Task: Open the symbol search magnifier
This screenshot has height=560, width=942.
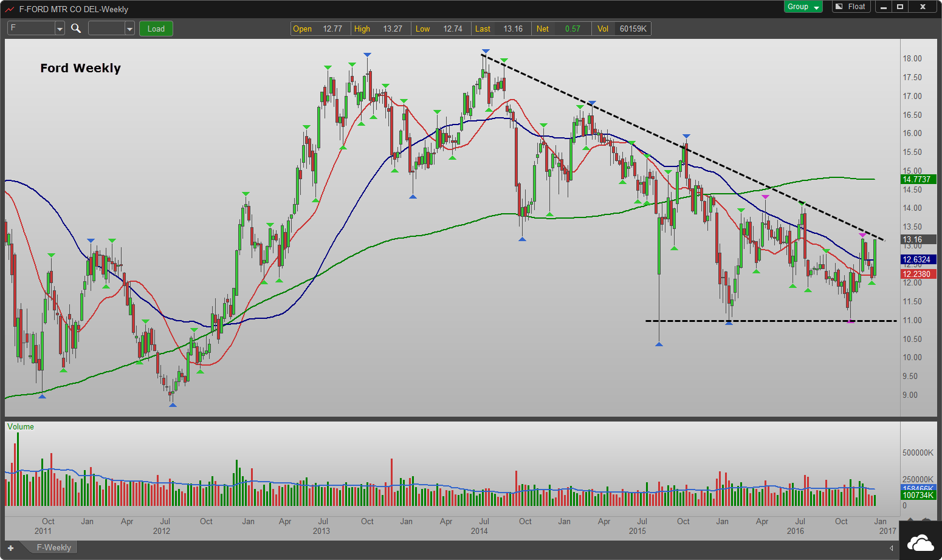Action: 76,29
